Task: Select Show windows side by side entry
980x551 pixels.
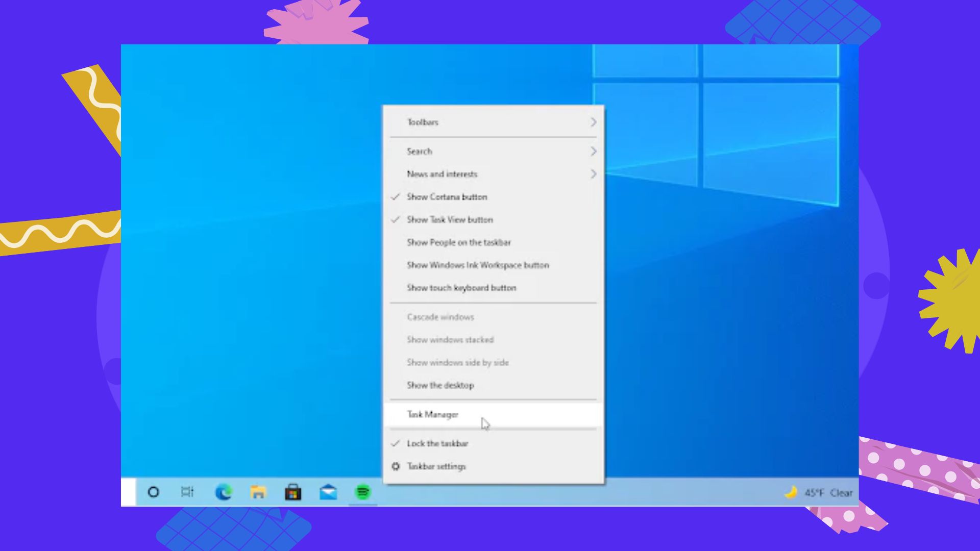Action: point(494,362)
